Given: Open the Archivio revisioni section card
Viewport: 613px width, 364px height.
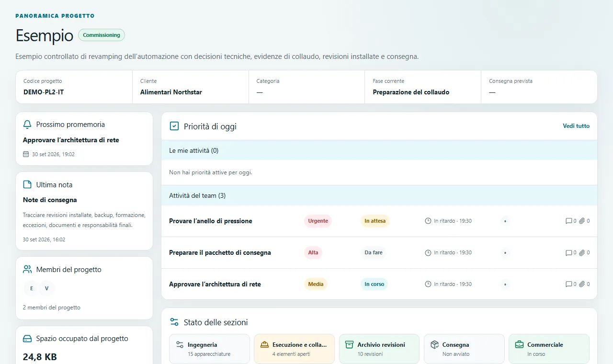Looking at the screenshot, I should (x=379, y=349).
